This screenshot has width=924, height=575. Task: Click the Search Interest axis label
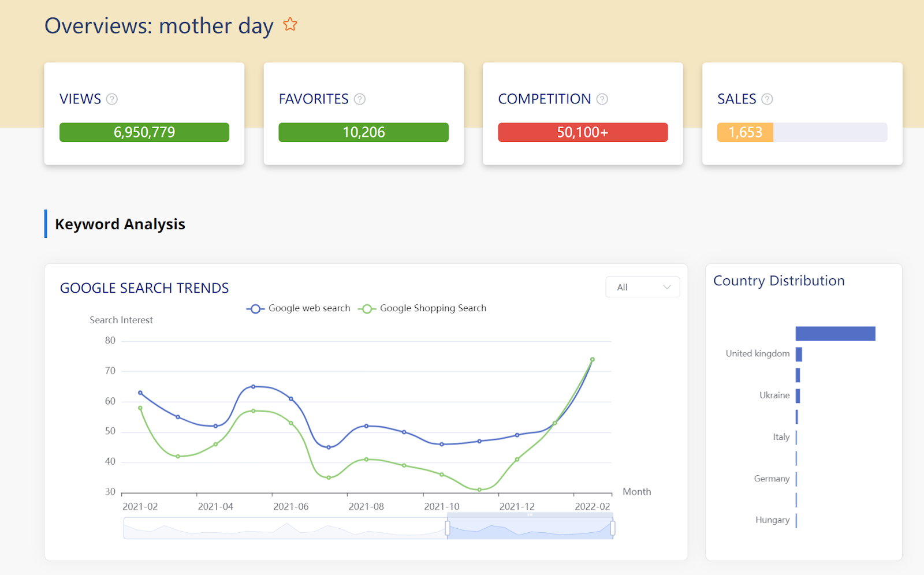coord(121,320)
